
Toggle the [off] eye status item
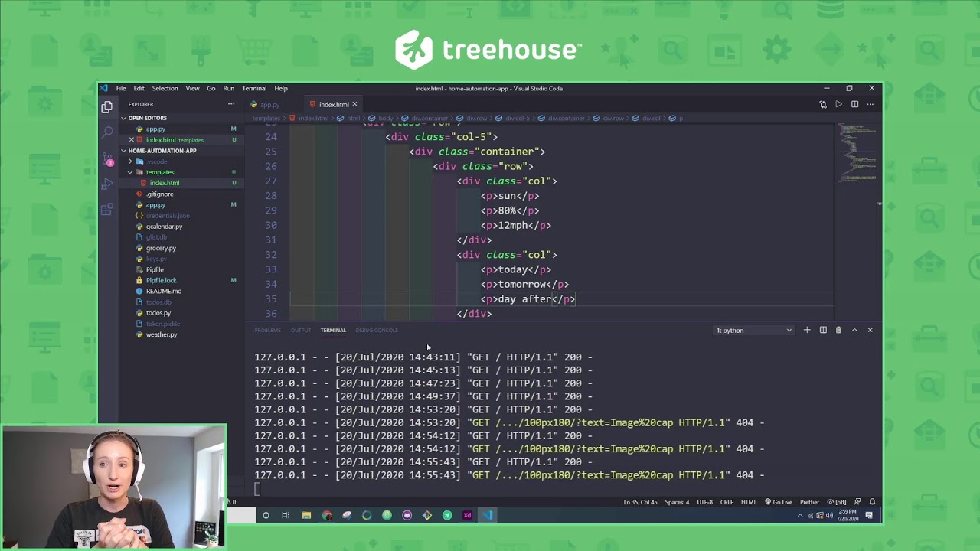[836, 502]
